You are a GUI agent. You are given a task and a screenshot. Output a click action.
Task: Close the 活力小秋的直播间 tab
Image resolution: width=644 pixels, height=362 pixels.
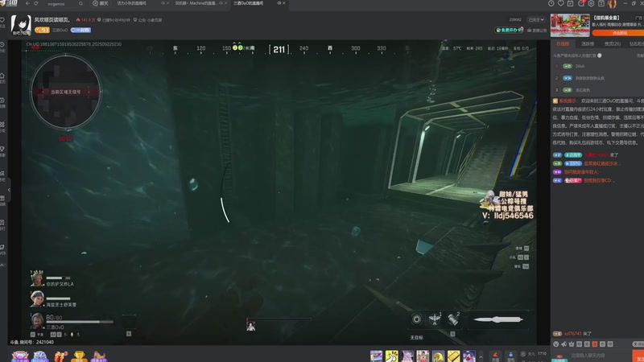pos(167,3)
